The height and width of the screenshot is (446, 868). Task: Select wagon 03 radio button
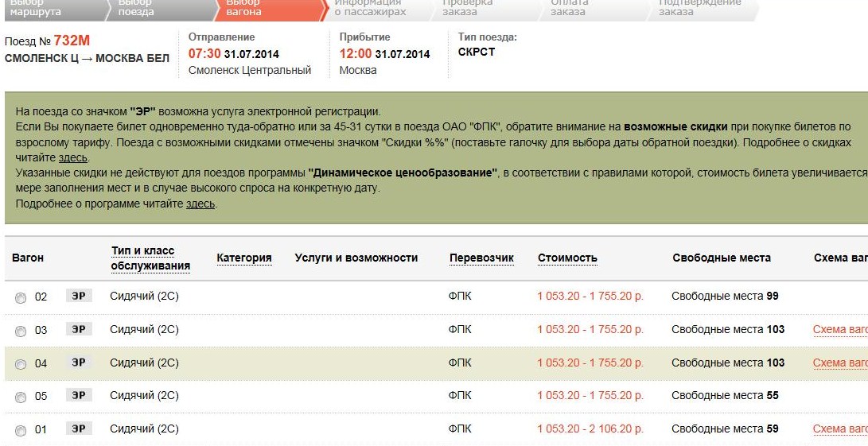pyautogui.click(x=21, y=331)
